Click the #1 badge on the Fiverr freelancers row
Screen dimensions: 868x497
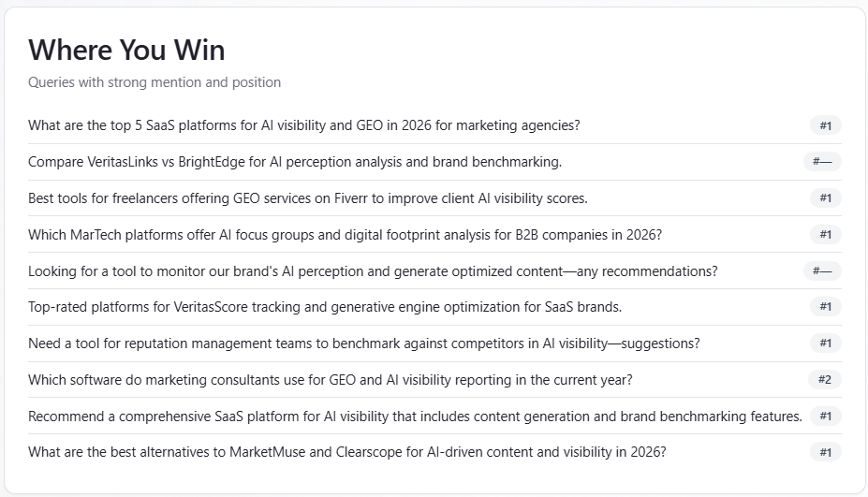(x=825, y=198)
